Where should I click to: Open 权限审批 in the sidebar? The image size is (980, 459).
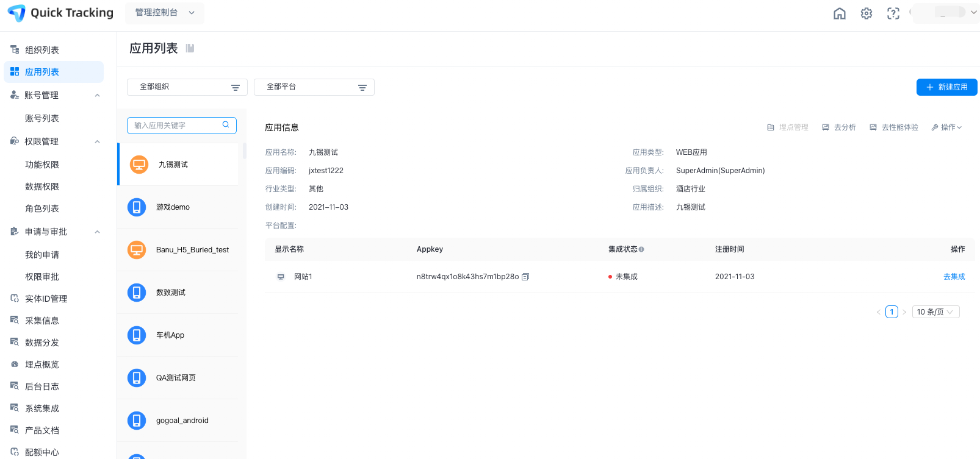(x=42, y=277)
